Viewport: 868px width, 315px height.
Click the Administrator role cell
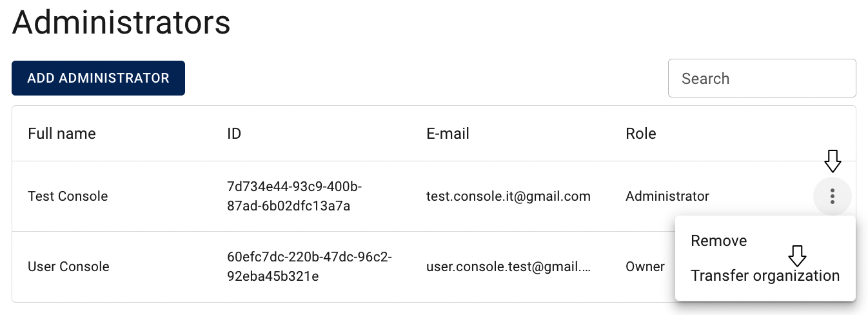(667, 196)
